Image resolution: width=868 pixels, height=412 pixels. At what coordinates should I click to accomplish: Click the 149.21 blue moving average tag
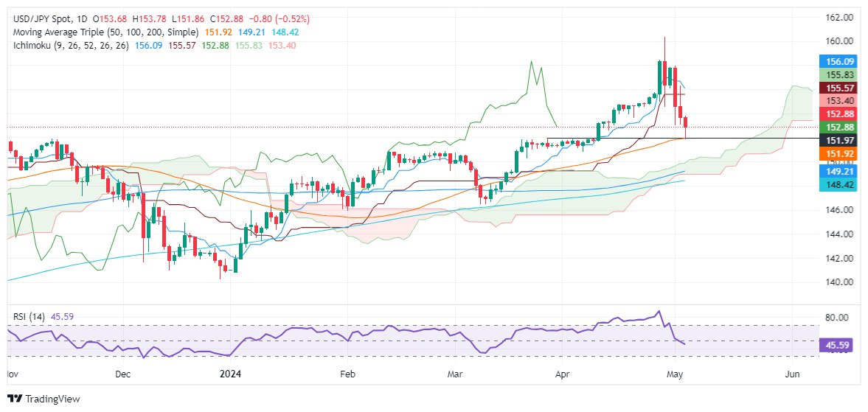click(838, 172)
